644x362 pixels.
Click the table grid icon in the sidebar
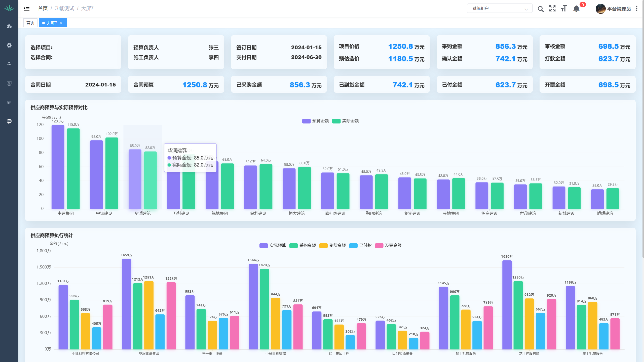click(9, 102)
